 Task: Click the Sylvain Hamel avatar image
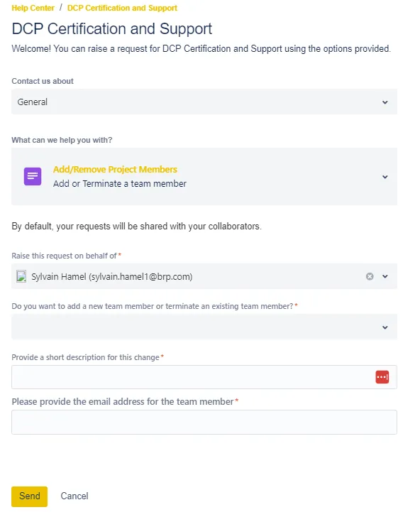(21, 276)
